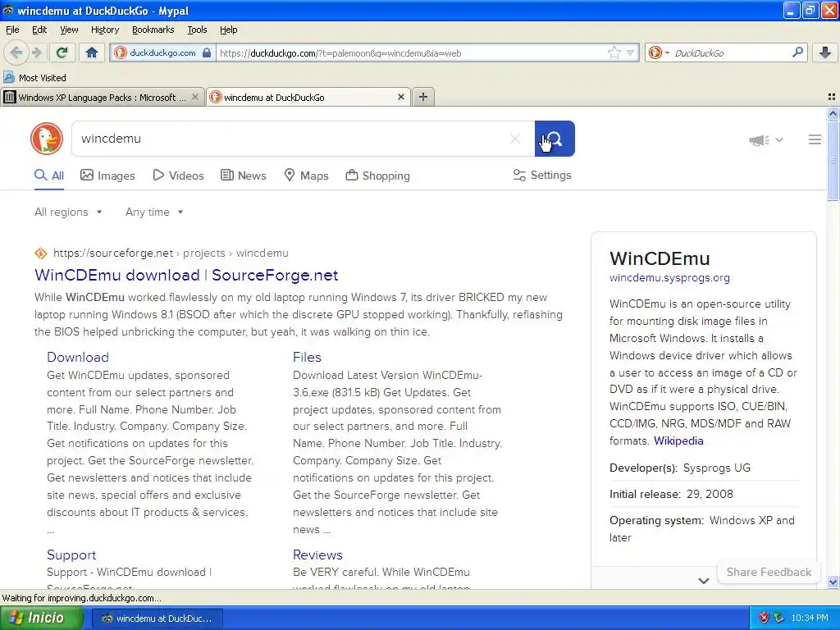This screenshot has height=630, width=840.
Task: Clear the wincdemu search query
Action: (x=515, y=139)
